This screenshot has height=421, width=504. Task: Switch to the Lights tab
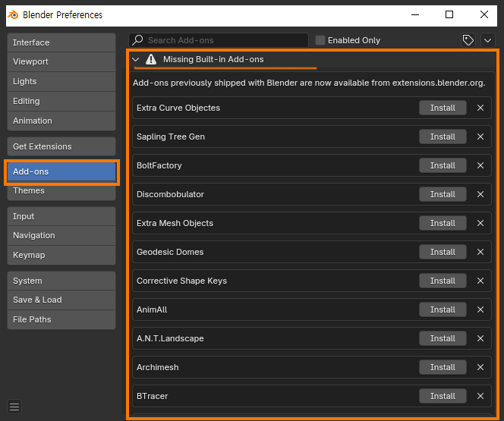61,82
